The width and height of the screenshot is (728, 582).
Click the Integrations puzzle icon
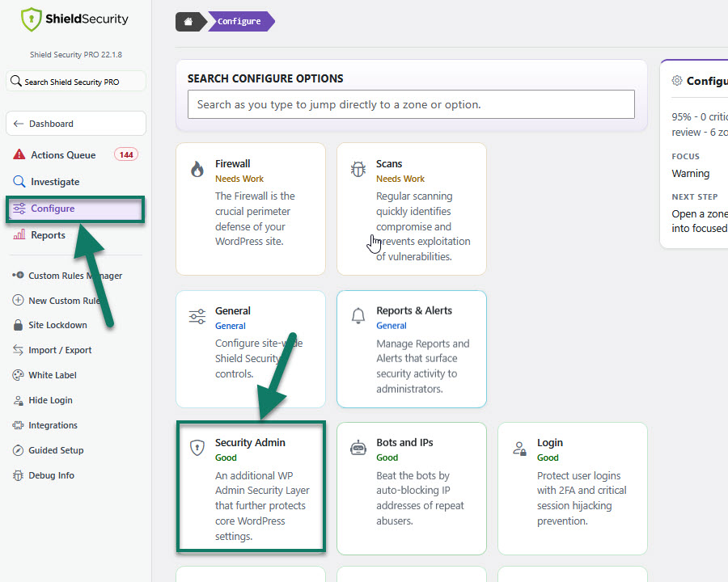point(18,425)
